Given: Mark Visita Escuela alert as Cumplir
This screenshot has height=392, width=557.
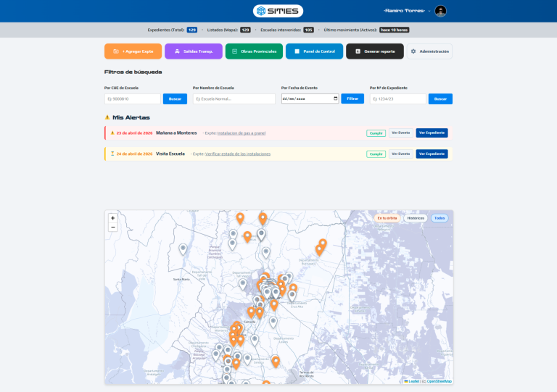Looking at the screenshot, I should pos(376,154).
